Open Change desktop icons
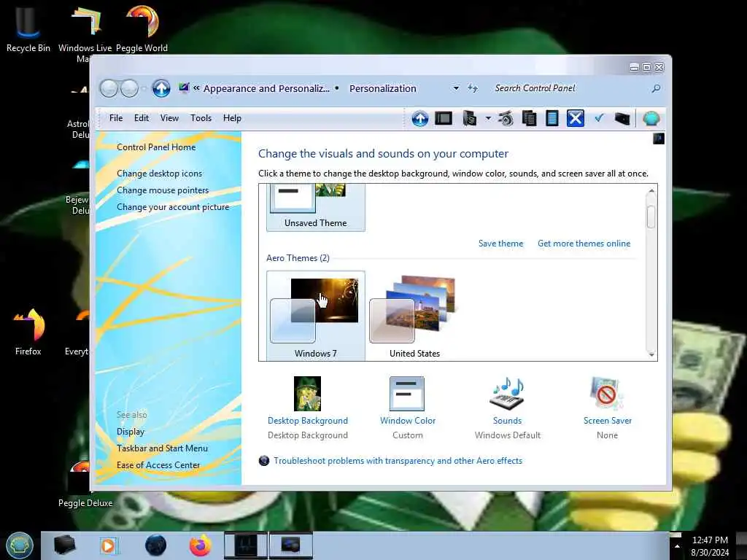The height and width of the screenshot is (560, 747). click(159, 174)
